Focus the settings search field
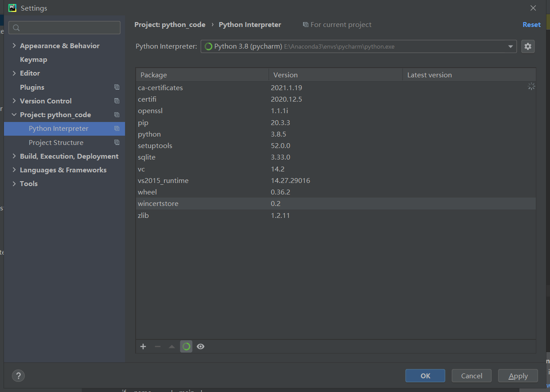Screen dimensions: 550x392 coord(64,27)
